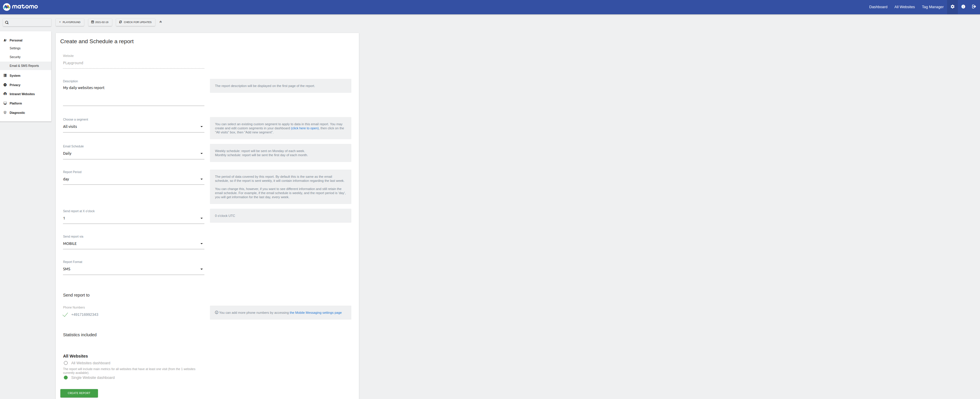
Task: Open the Send report via dropdown
Action: pos(133,244)
